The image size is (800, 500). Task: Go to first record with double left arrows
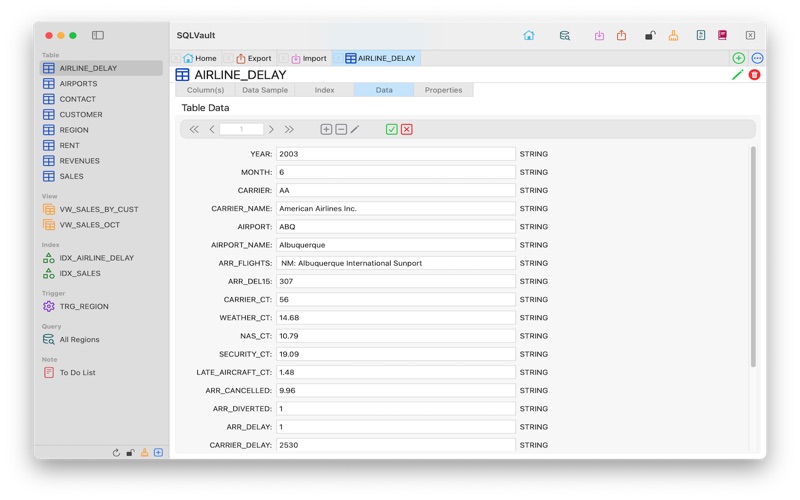click(194, 130)
